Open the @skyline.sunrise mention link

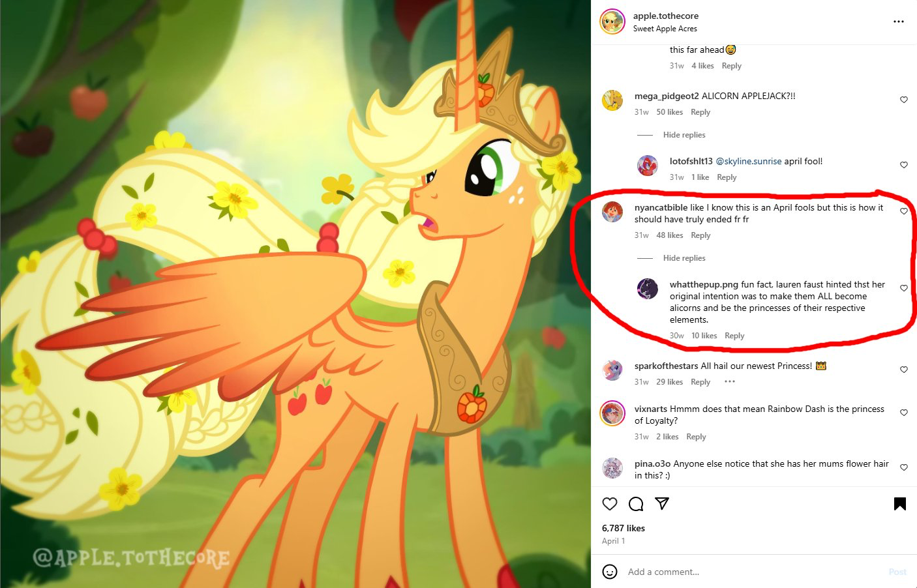749,161
